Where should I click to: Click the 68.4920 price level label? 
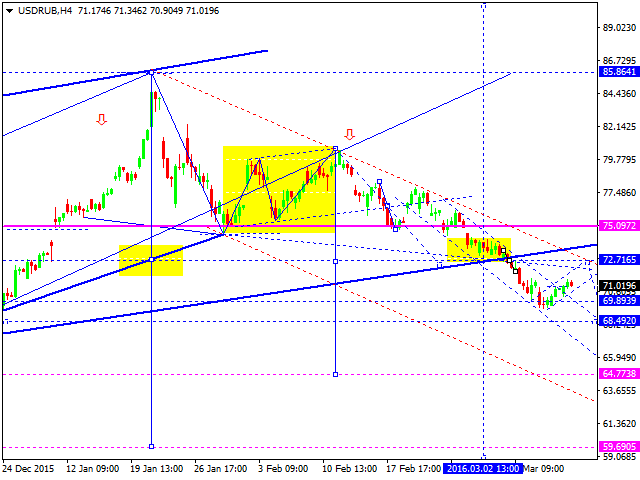point(619,321)
